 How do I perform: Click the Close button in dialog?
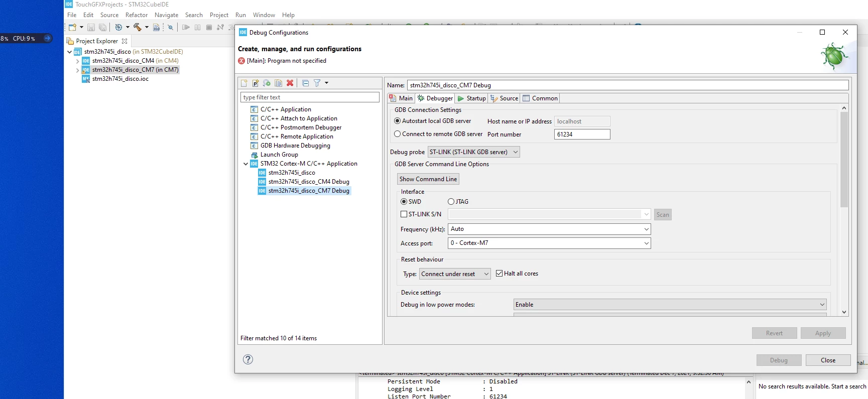(x=828, y=360)
